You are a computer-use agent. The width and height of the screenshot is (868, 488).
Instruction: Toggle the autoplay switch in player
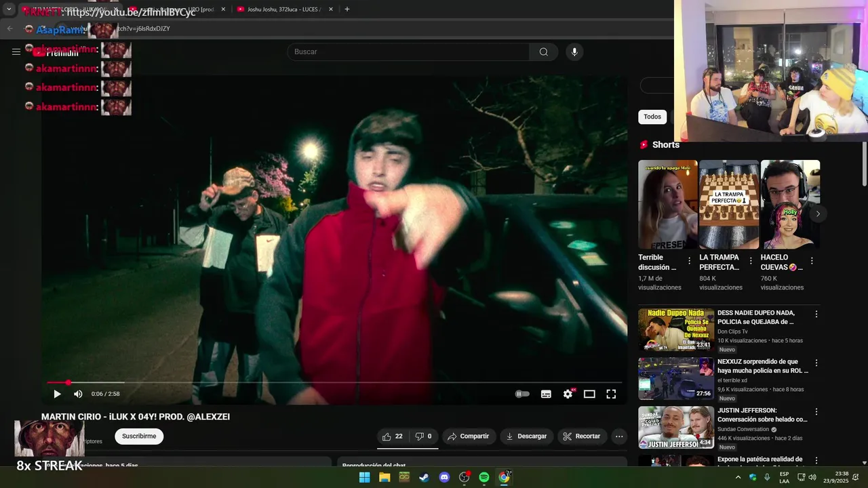[522, 394]
